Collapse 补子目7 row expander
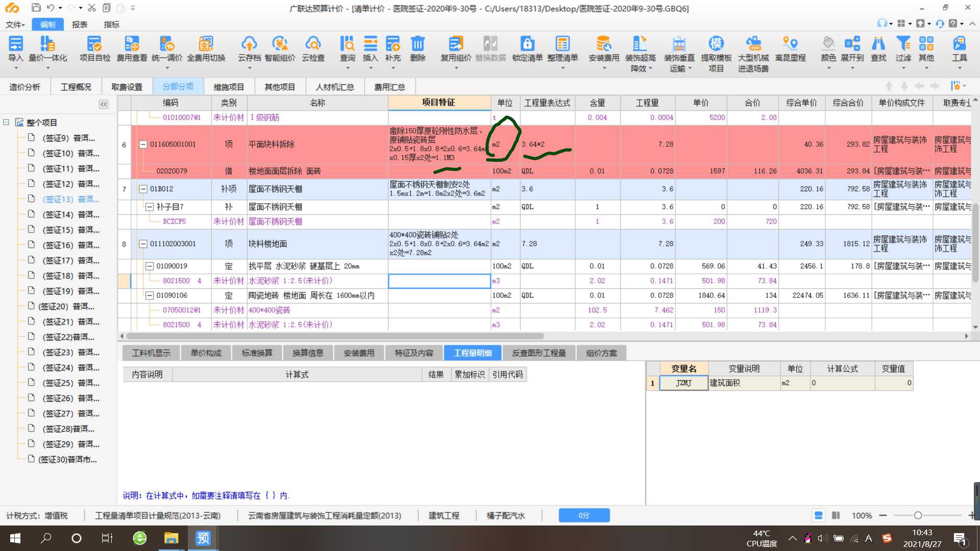The height and width of the screenshot is (551, 980). tap(150, 207)
